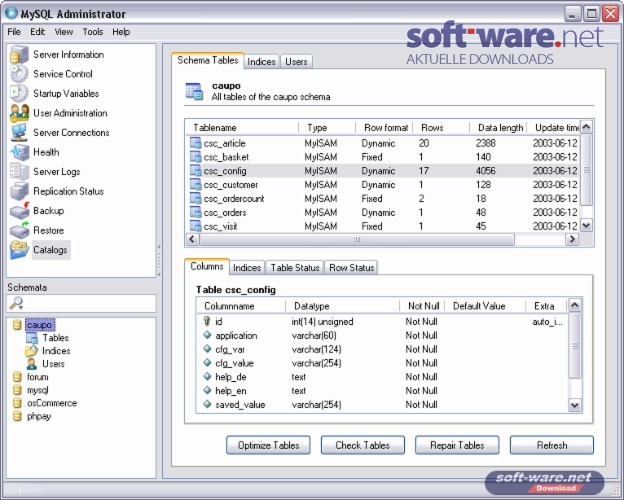Viewport: 624px width, 500px height.
Task: Click the tables list scroll-down arrow
Action: pyautogui.click(x=586, y=225)
